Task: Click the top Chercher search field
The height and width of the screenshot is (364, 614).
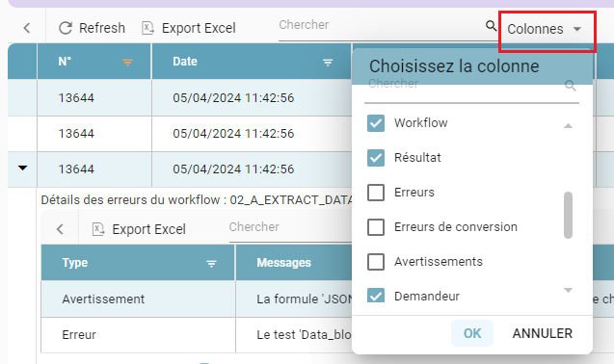Action: click(x=381, y=25)
